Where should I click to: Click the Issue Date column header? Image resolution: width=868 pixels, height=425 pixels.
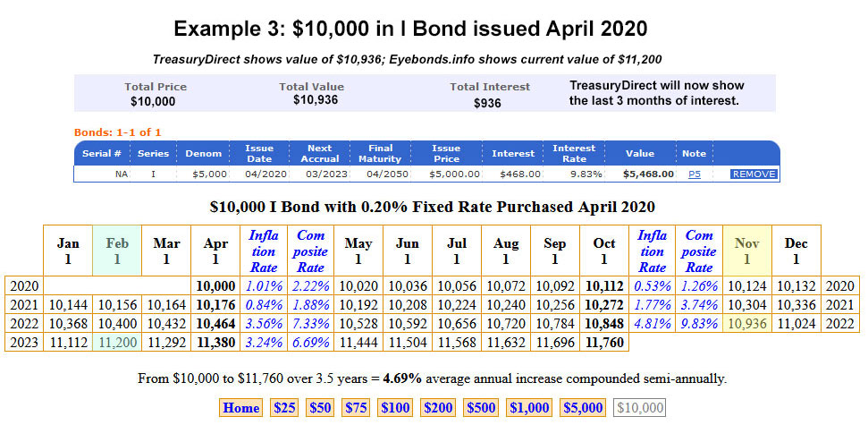pyautogui.click(x=258, y=153)
